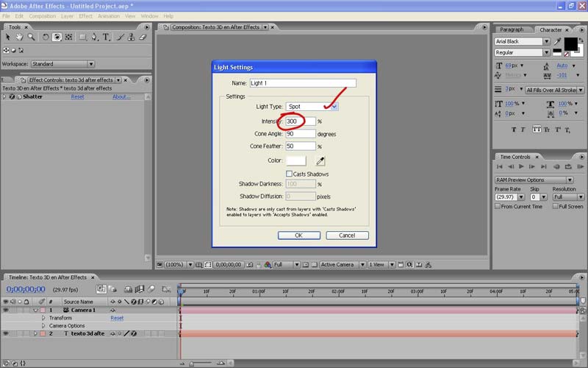Toggle loop option in Time Controls
Image resolution: width=588 pixels, height=368 pixels.
point(568,166)
